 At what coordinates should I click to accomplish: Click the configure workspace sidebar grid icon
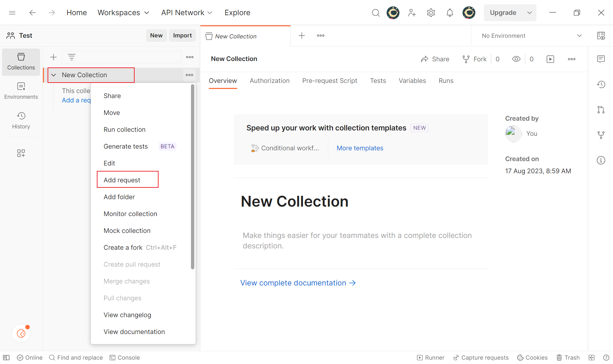(x=21, y=153)
